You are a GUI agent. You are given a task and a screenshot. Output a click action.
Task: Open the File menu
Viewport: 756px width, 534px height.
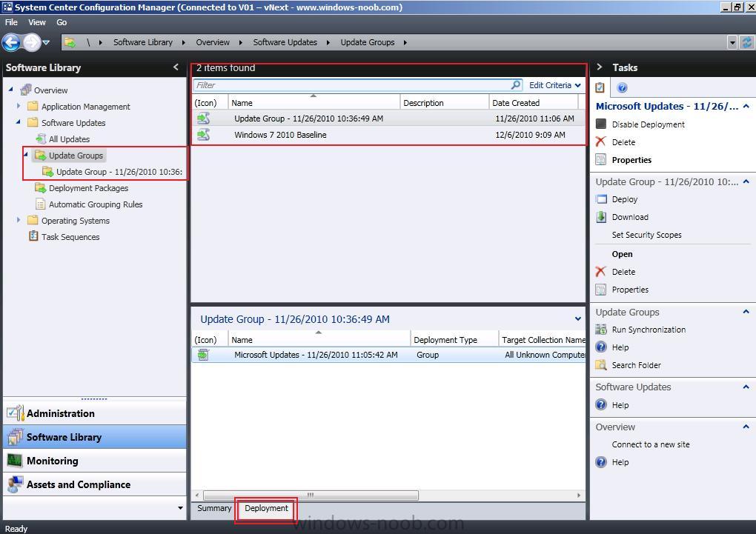tap(11, 22)
